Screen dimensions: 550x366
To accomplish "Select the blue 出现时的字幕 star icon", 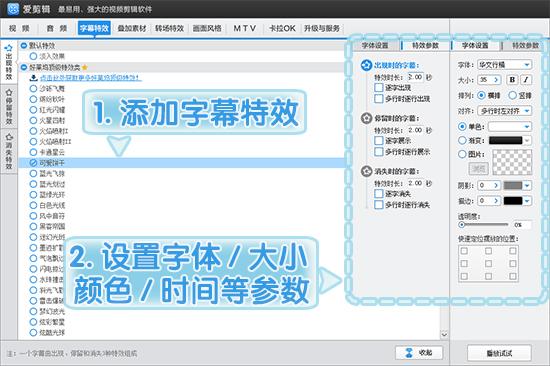I will (x=366, y=65).
